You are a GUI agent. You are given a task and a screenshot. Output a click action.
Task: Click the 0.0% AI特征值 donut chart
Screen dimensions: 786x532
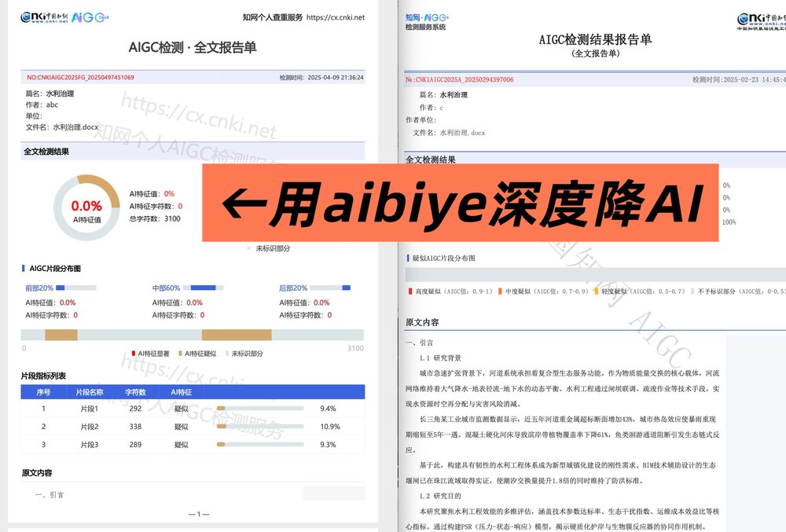[x=86, y=207]
